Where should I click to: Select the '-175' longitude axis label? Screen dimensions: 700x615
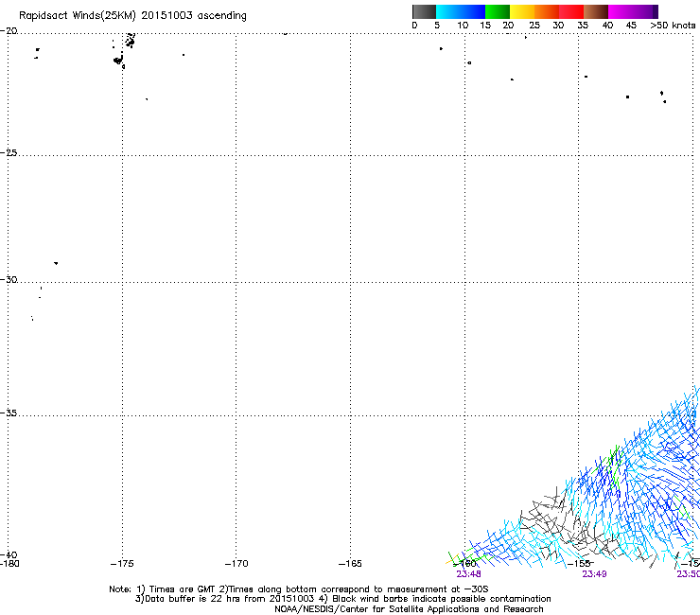tap(122, 564)
